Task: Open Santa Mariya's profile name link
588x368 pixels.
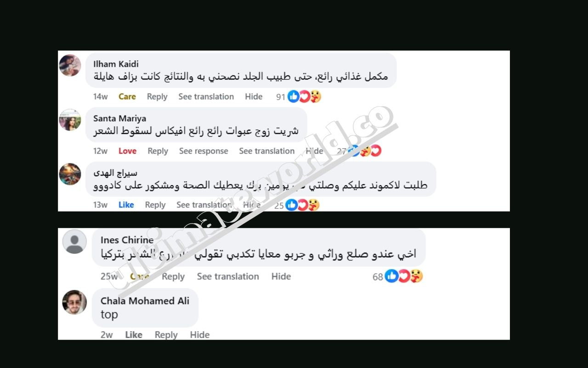Action: [x=120, y=118]
